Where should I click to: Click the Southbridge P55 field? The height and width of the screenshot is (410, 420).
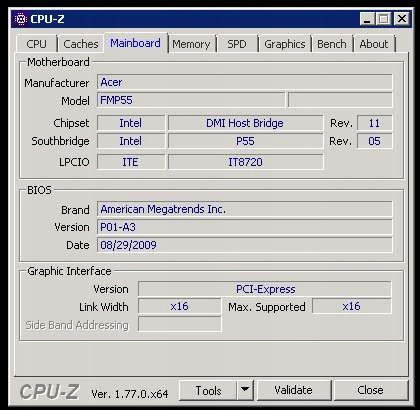[246, 141]
